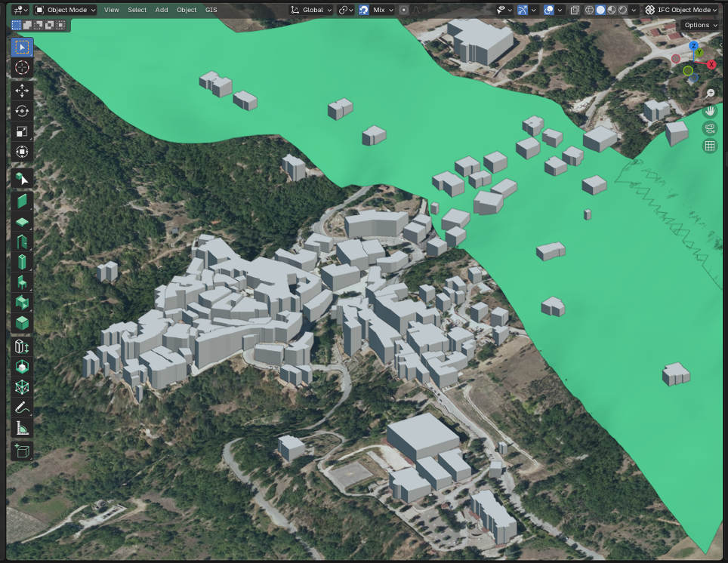Toggle viewport overlays
The height and width of the screenshot is (563, 728).
(548, 10)
